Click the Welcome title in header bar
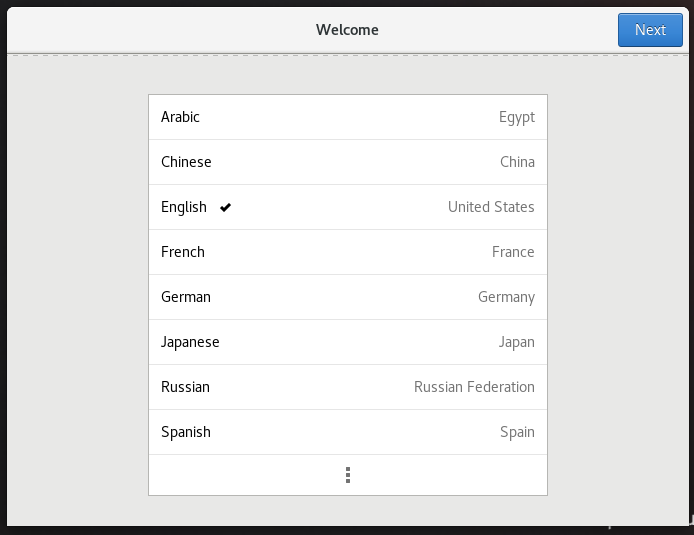The image size is (694, 535). 347,30
